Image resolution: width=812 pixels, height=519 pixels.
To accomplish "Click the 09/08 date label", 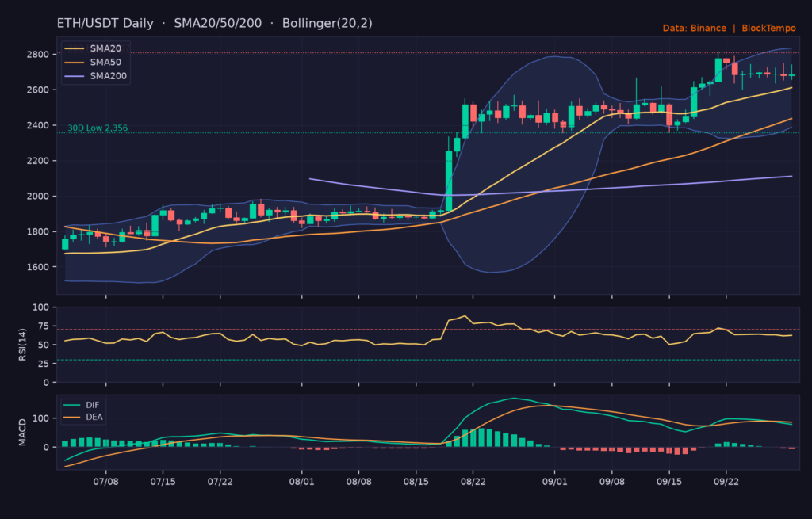I will coord(612,482).
